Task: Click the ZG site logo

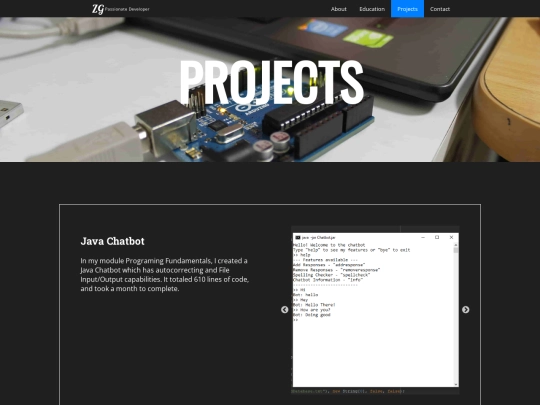Action: click(x=98, y=9)
